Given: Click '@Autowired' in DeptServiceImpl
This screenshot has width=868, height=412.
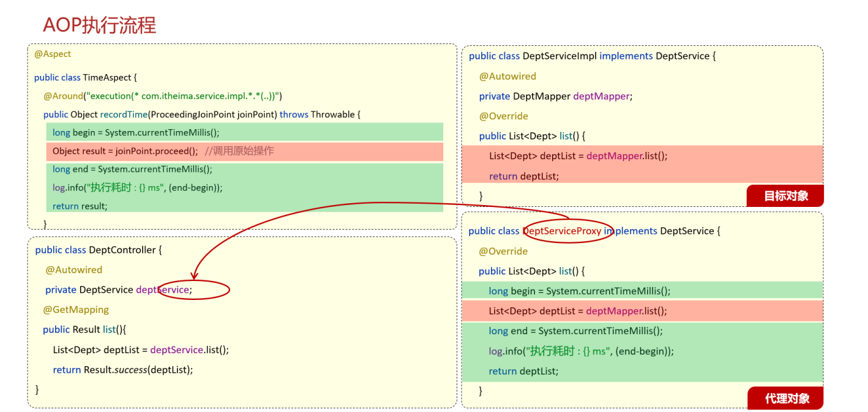Looking at the screenshot, I should coord(507,77).
